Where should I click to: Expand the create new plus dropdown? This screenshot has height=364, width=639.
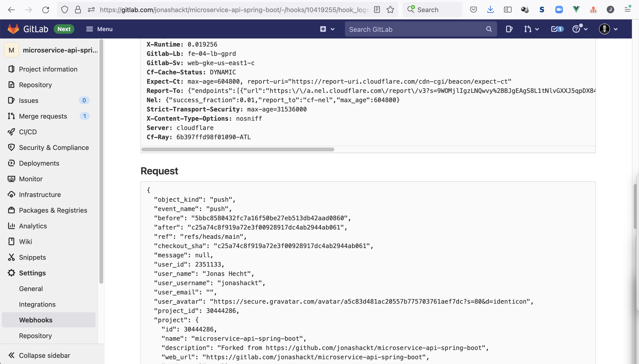coord(327,29)
